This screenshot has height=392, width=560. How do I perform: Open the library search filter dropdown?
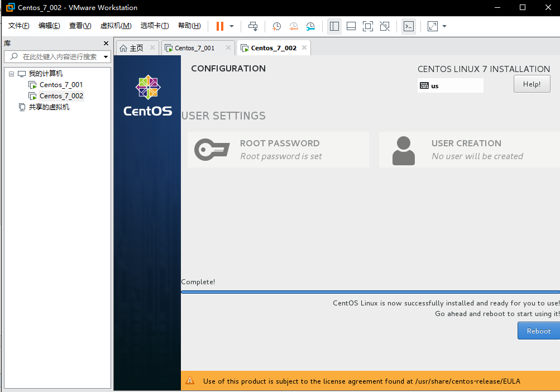[106, 57]
